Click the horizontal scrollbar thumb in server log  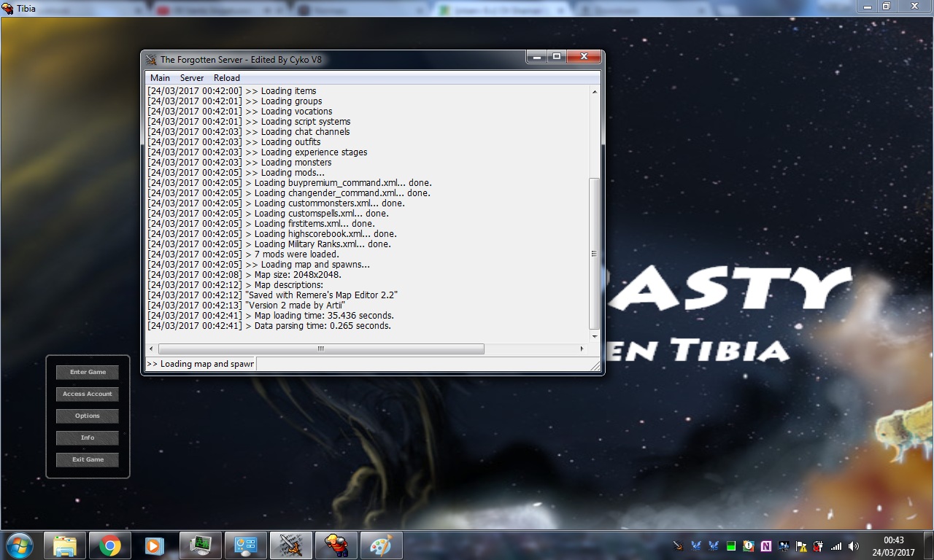tap(321, 349)
